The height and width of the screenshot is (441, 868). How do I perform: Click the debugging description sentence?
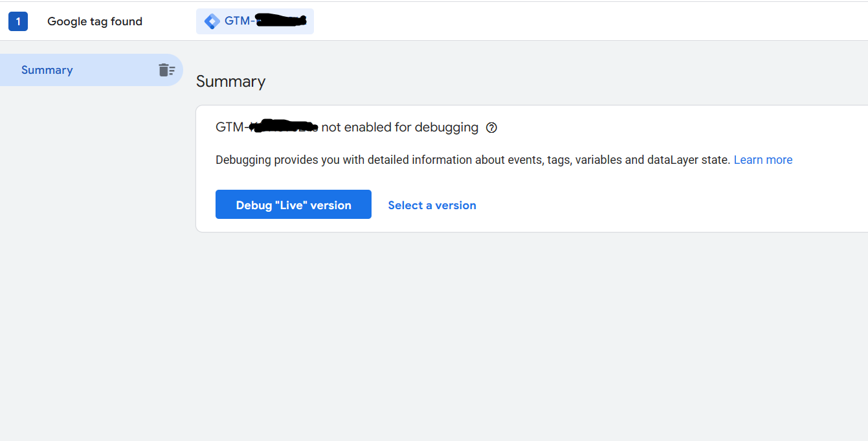point(473,160)
